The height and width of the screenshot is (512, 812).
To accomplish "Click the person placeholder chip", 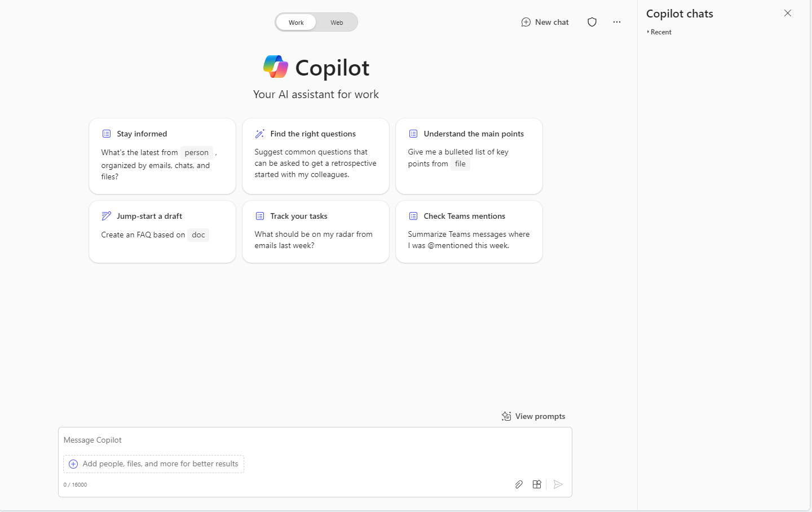I will (197, 152).
